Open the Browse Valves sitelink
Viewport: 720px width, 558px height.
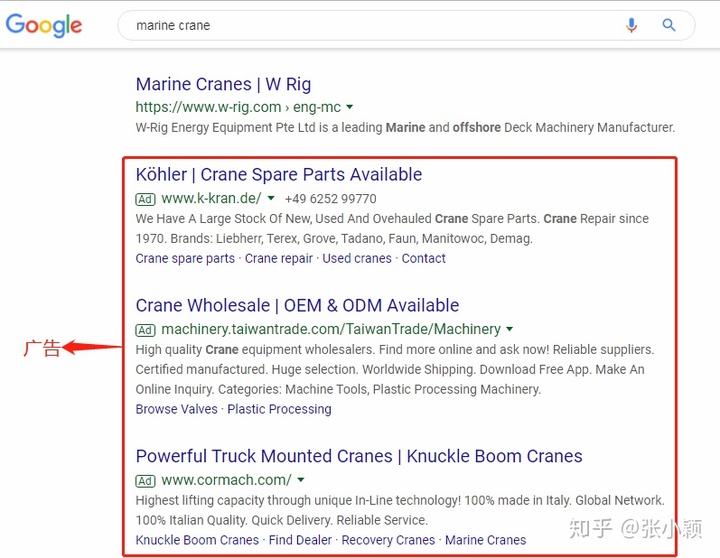[x=176, y=409]
